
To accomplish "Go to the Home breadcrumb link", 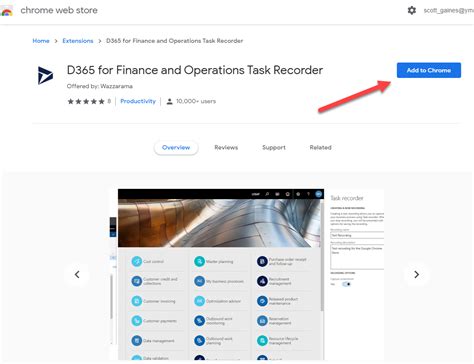I will [41, 41].
